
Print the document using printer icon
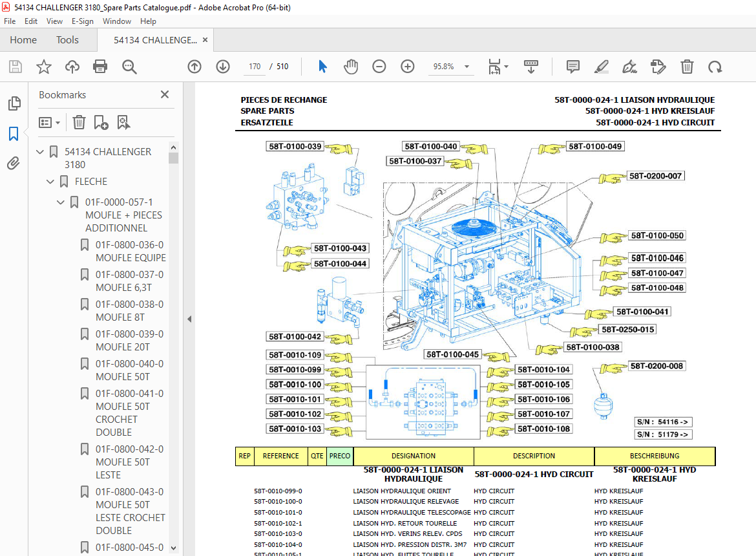[100, 67]
